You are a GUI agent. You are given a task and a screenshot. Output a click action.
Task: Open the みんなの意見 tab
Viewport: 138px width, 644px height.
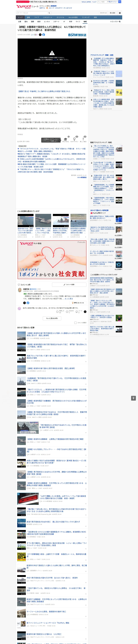pyautogui.click(x=73, y=17)
